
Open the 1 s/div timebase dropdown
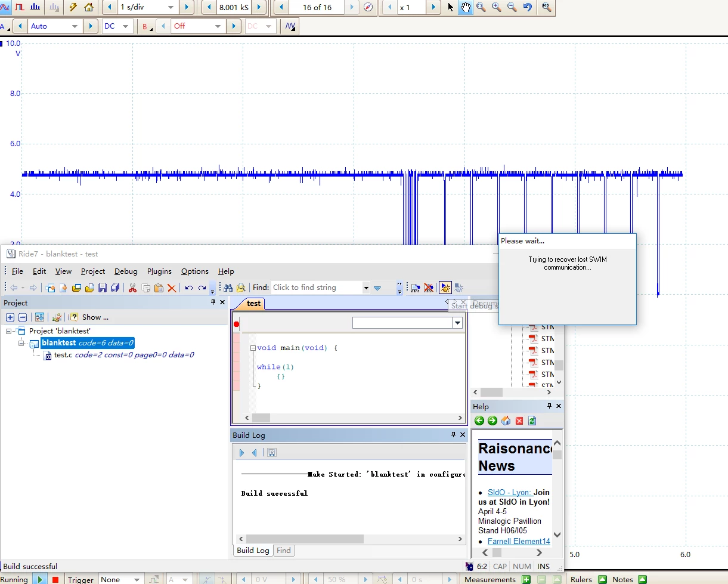click(171, 7)
